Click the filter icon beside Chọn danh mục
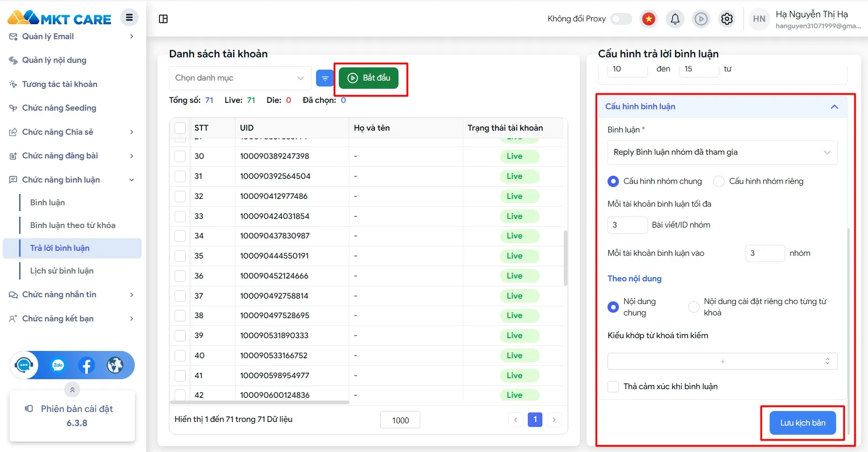Screen dimensions: 868x452 (x=325, y=78)
